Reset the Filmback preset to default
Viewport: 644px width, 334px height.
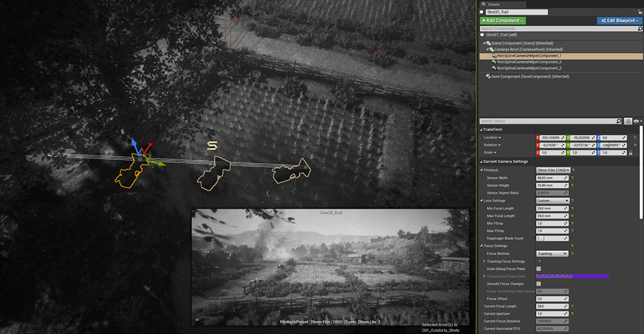coord(573,170)
